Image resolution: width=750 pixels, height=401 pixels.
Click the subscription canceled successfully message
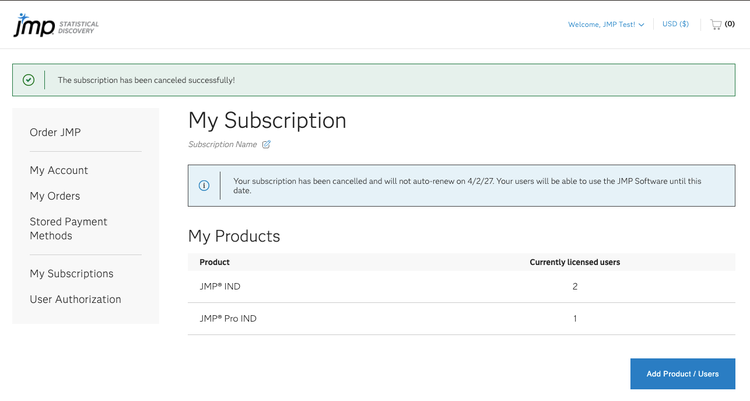click(x=146, y=80)
